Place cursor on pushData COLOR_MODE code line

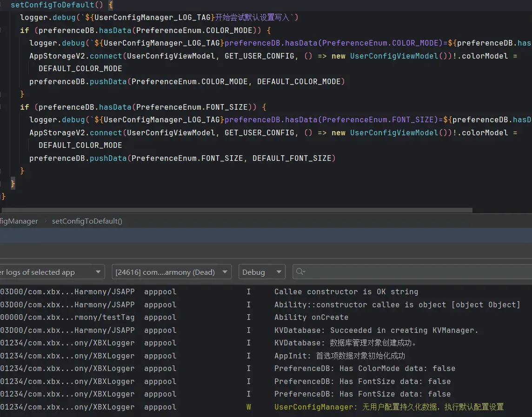pos(186,81)
